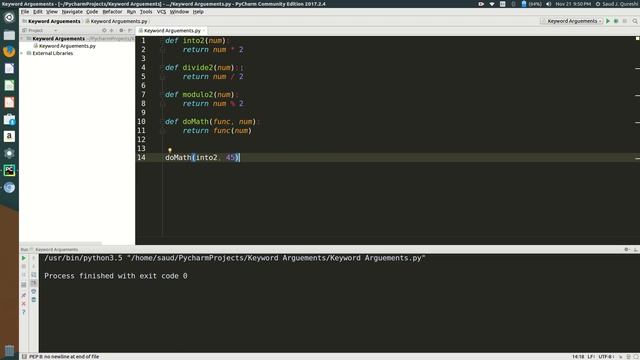Hide the Run tool window
The height and width of the screenshot is (360, 640).
pyautogui.click(x=636, y=249)
